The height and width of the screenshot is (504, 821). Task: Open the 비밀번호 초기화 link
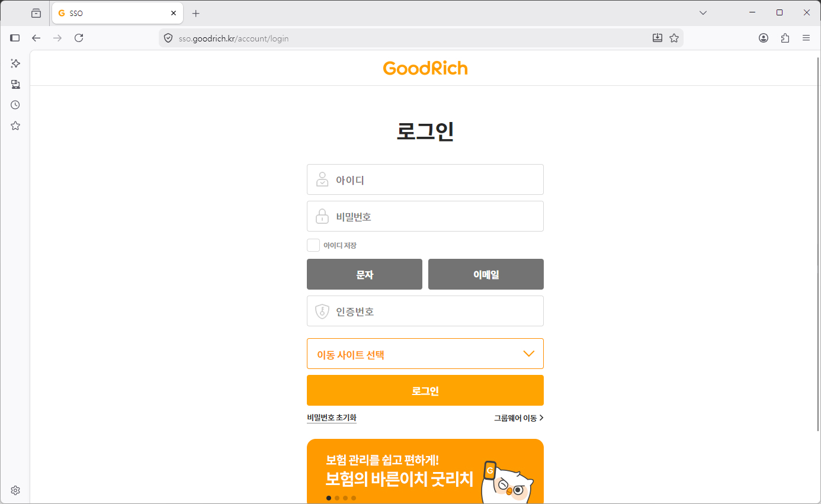coord(332,418)
